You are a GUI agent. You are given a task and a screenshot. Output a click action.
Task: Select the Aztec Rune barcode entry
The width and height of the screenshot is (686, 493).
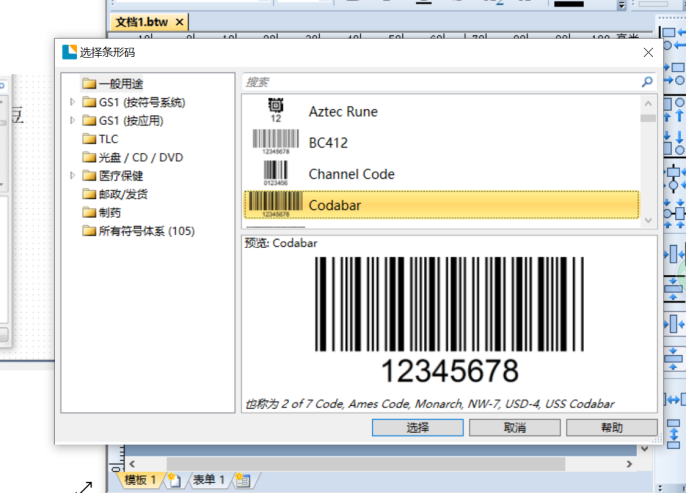[441, 111]
